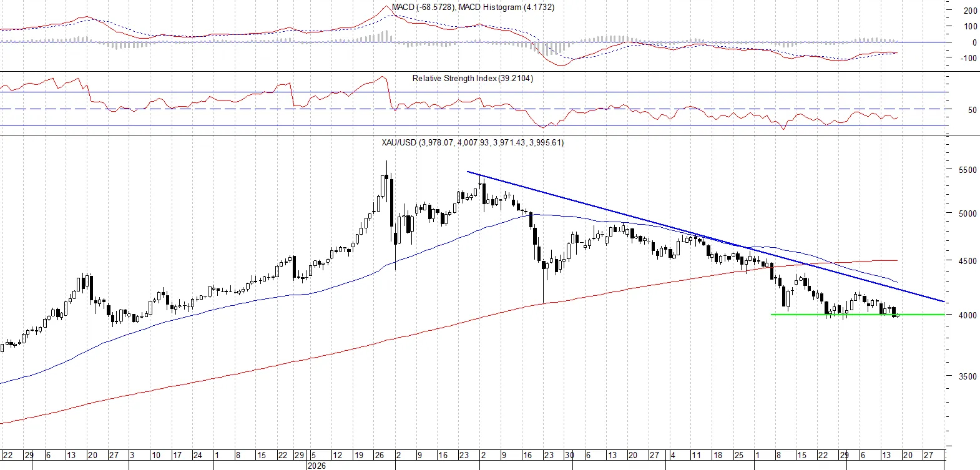Click the MACD indicator title text
Viewport: 980px width, 470px height.
click(x=424, y=7)
